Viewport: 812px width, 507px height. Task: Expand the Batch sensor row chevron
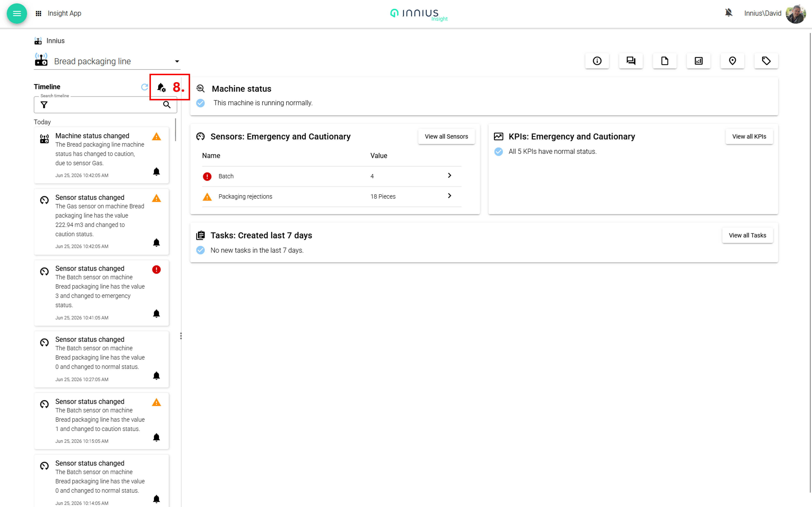[450, 175]
